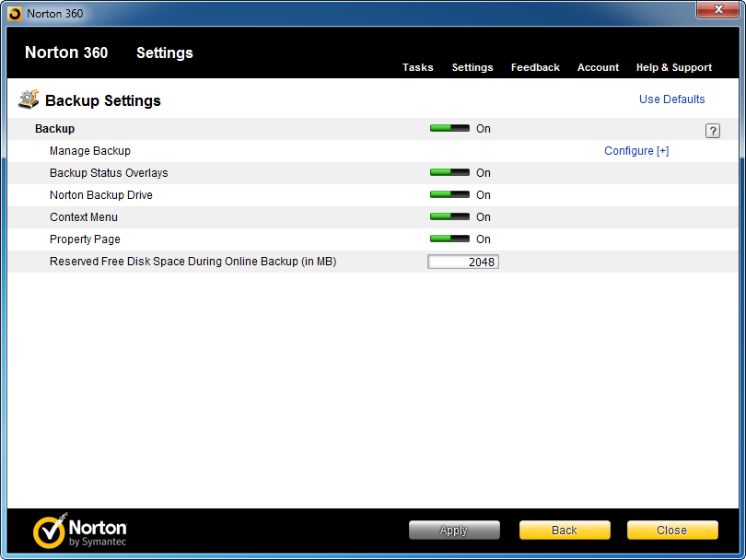Click the Property Page label
The image size is (746, 560).
(85, 239)
